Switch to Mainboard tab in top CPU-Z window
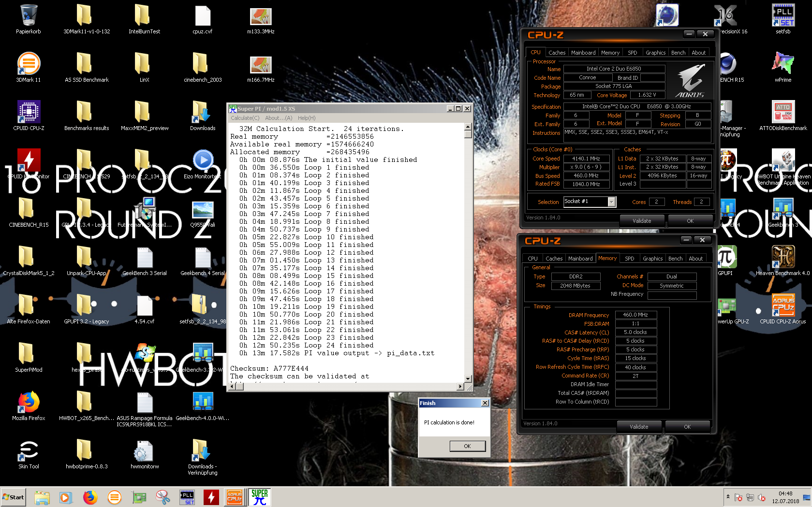 coord(583,53)
